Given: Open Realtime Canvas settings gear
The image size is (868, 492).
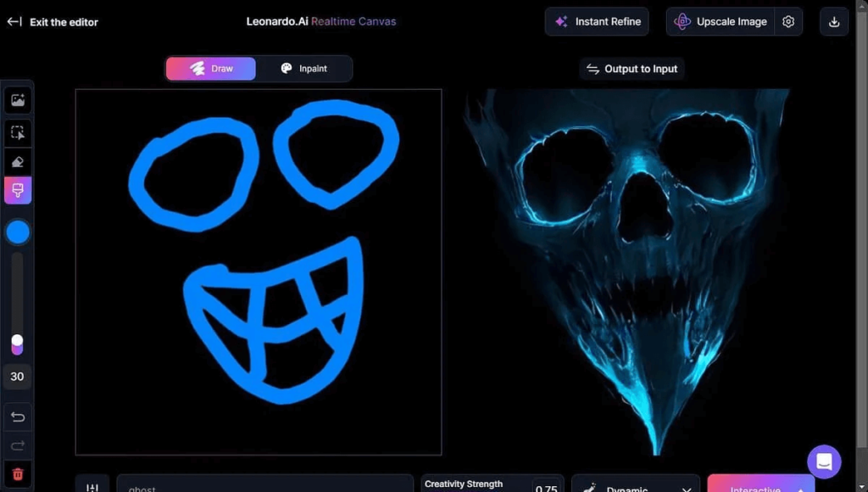Looking at the screenshot, I should point(788,21).
